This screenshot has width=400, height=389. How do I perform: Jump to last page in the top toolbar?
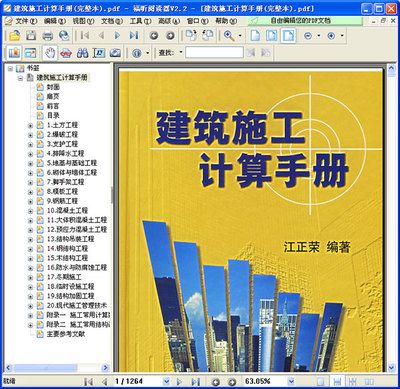[x=134, y=35]
